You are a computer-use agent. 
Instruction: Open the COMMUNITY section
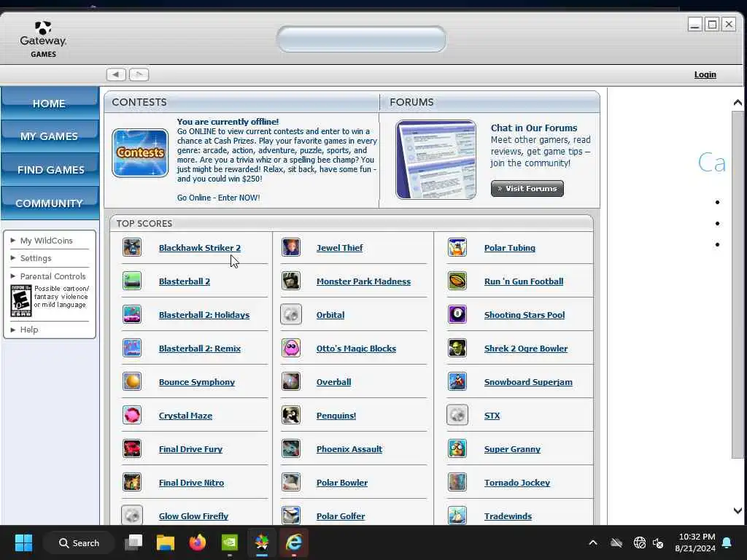point(50,203)
